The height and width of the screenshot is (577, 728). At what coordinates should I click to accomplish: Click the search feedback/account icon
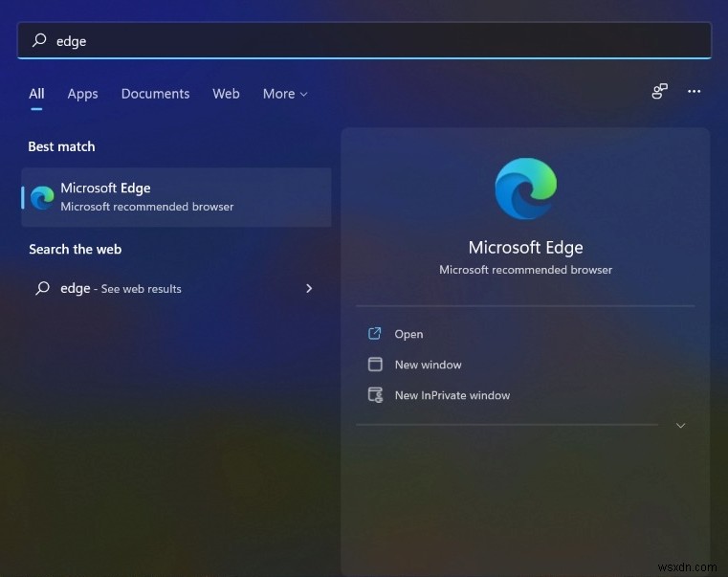point(659,91)
